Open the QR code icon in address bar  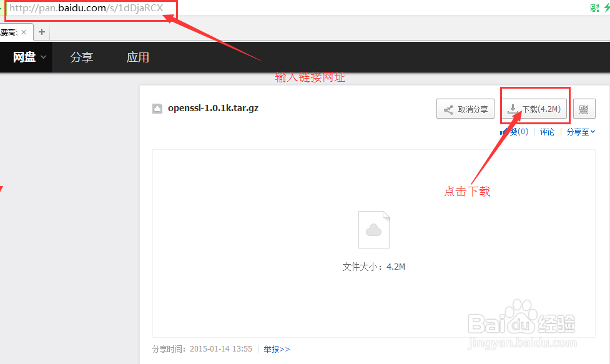594,7
